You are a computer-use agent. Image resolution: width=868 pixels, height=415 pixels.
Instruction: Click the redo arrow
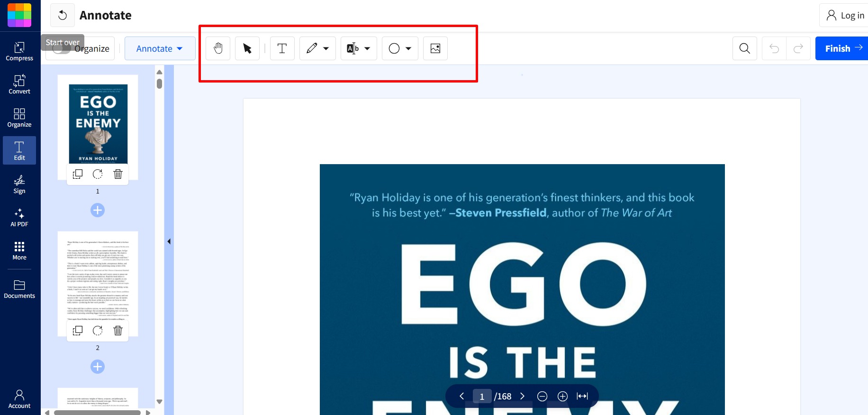click(x=798, y=48)
